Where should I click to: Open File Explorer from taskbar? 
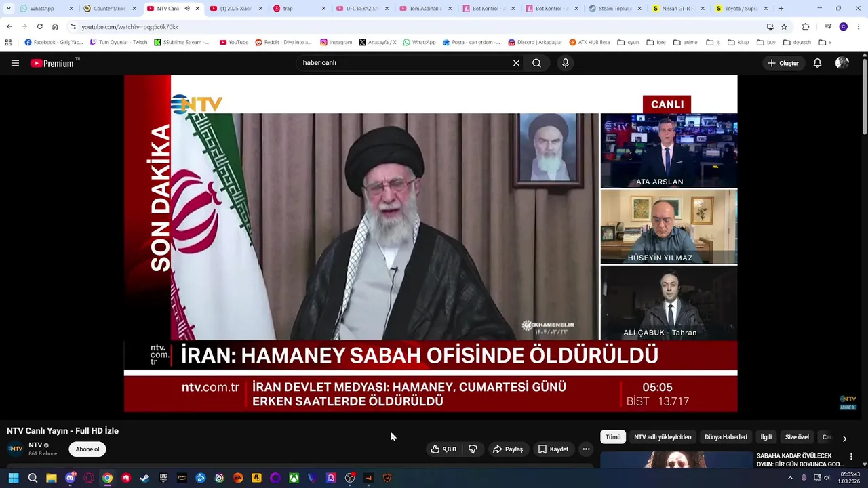(52, 479)
